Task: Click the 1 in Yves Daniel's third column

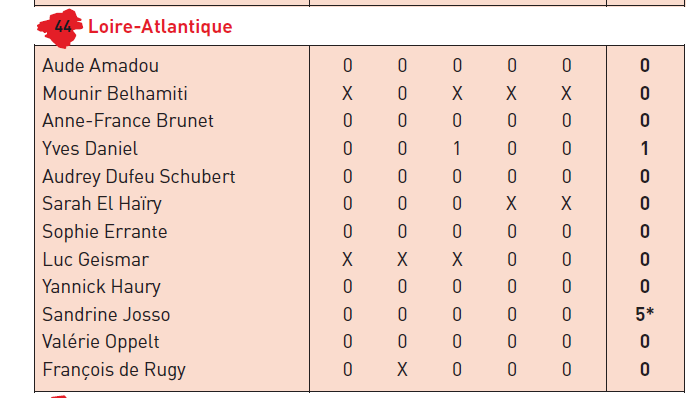Action: [457, 149]
